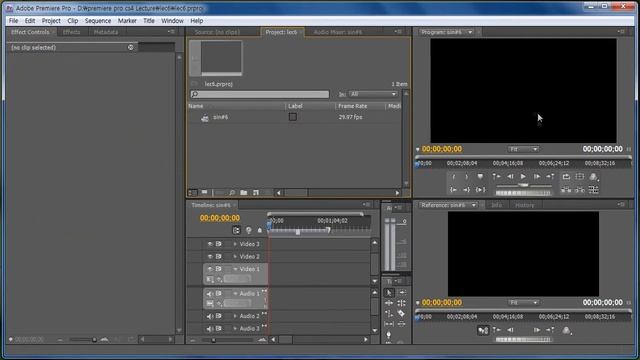The image size is (640, 360).
Task: Click Set In Point in Program monitor
Action: pos(453,177)
